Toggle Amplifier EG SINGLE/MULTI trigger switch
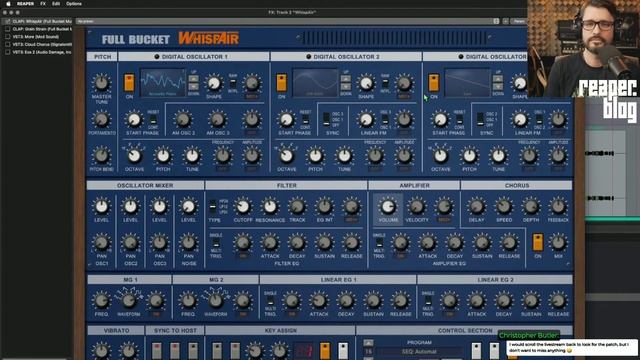 coord(379,244)
